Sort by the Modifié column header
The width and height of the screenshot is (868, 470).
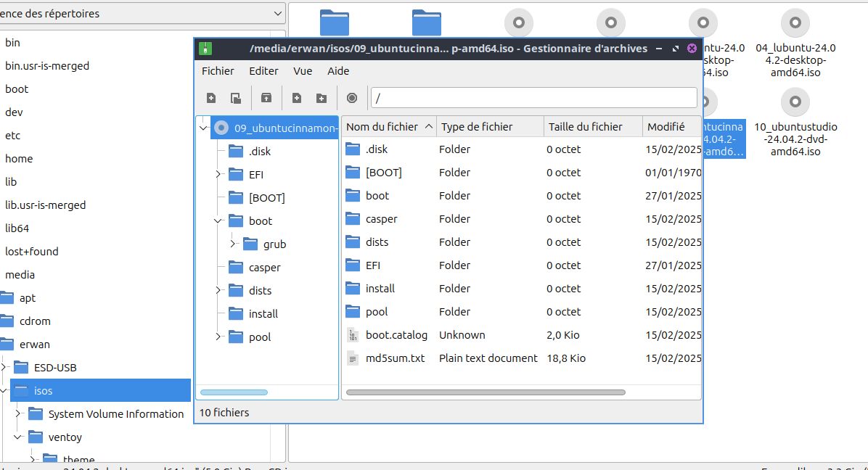(672, 127)
